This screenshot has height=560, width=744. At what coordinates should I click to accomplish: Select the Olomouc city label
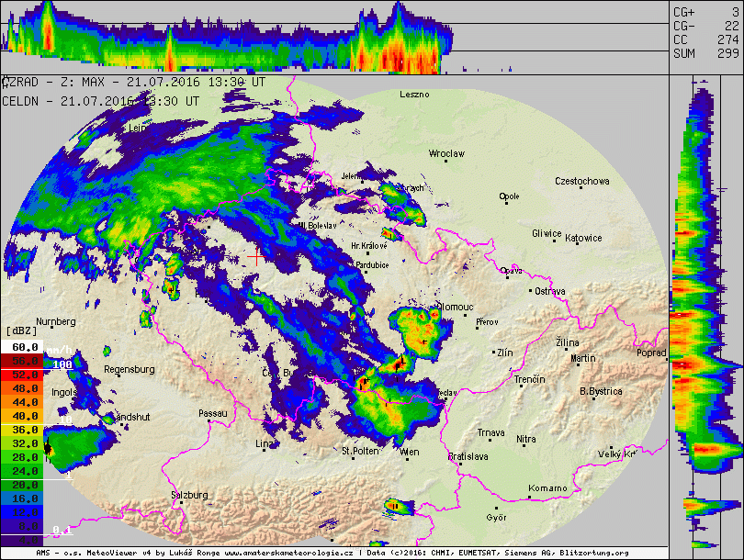(454, 307)
